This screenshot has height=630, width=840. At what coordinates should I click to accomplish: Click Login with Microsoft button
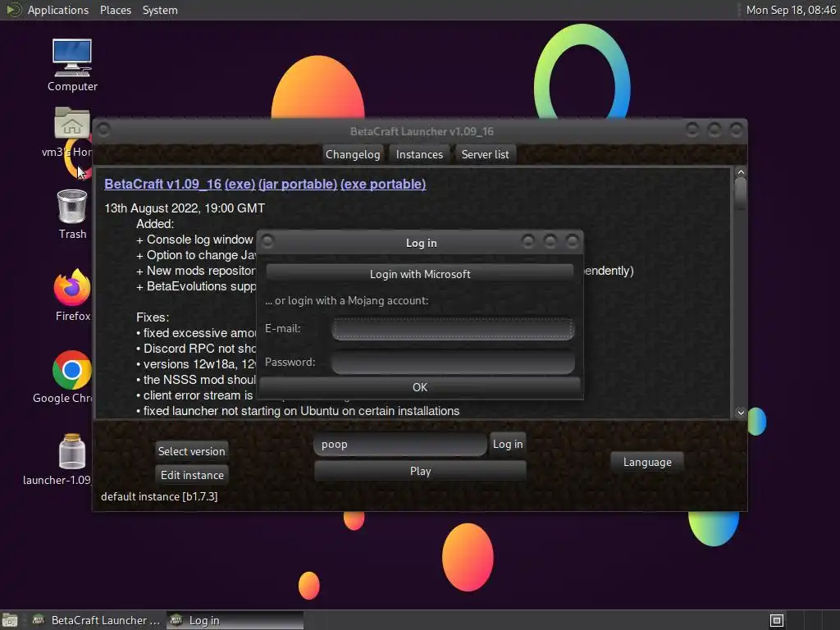tap(420, 274)
